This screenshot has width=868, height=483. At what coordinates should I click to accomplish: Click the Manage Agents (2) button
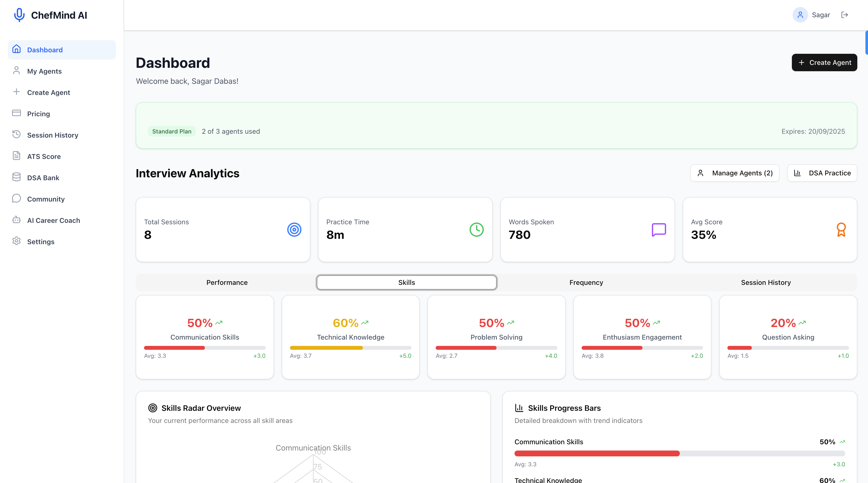(x=735, y=173)
